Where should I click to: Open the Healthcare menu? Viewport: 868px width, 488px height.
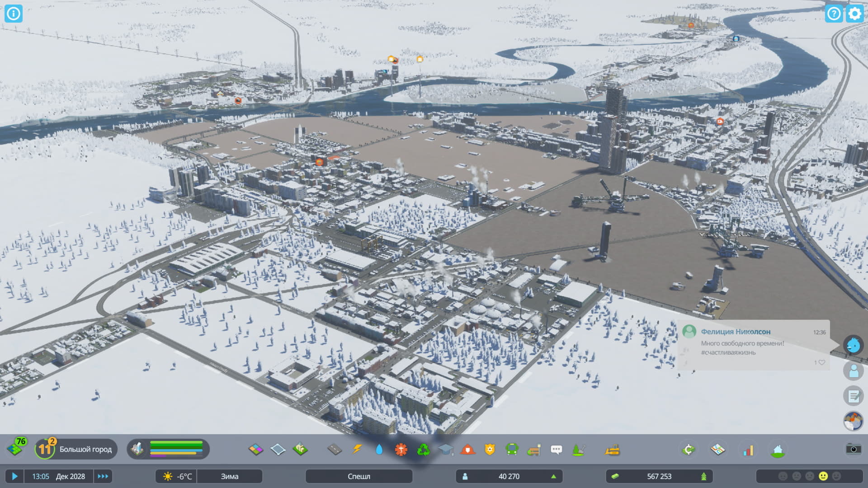[401, 449]
